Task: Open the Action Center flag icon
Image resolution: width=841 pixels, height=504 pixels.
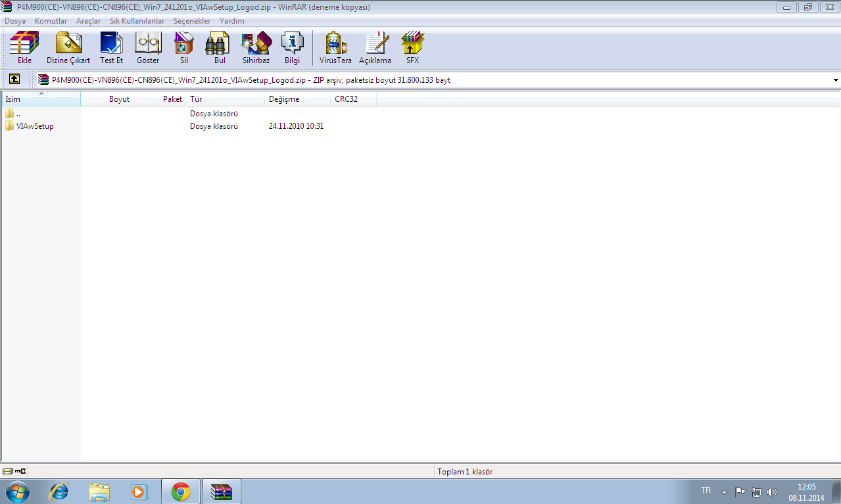Action: pyautogui.click(x=740, y=492)
